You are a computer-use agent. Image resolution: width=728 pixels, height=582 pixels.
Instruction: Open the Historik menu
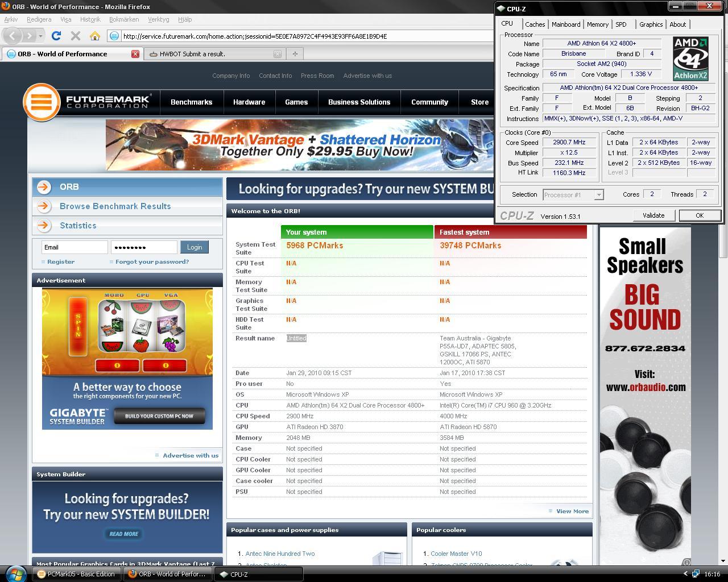click(x=90, y=19)
